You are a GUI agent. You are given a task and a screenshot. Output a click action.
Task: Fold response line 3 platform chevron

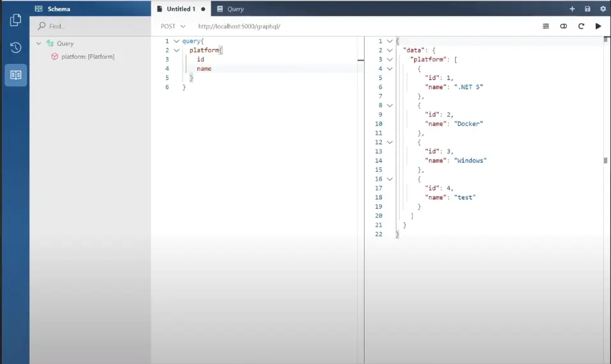pyautogui.click(x=389, y=59)
